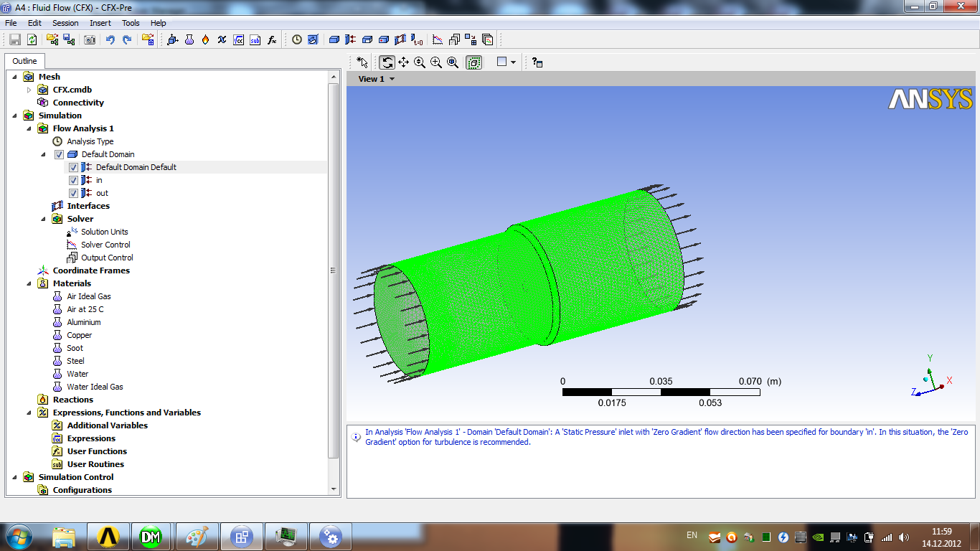980x551 pixels.
Task: Collapse the Simulation Control node
Action: pyautogui.click(x=15, y=477)
